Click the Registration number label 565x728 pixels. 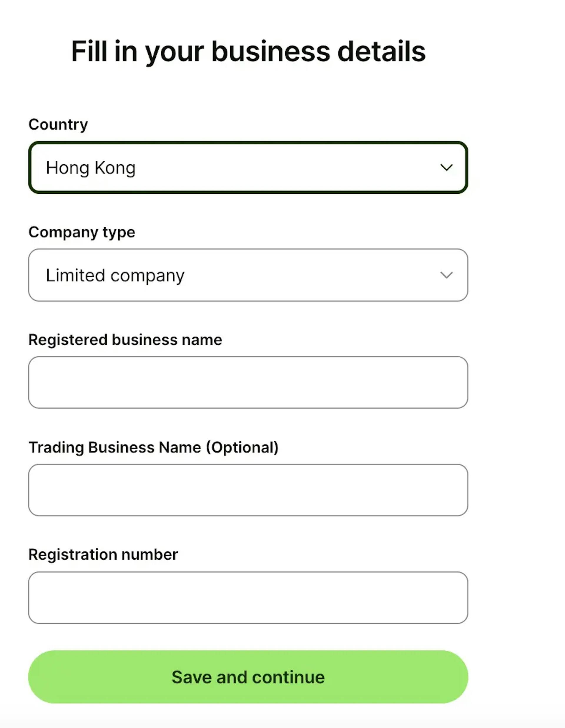(103, 554)
